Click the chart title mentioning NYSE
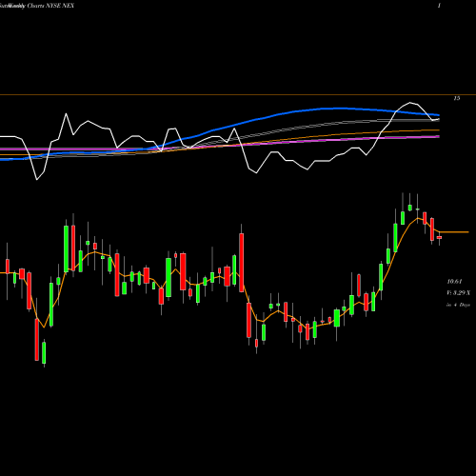Viewport: 476px width, 476px height. (37, 6)
